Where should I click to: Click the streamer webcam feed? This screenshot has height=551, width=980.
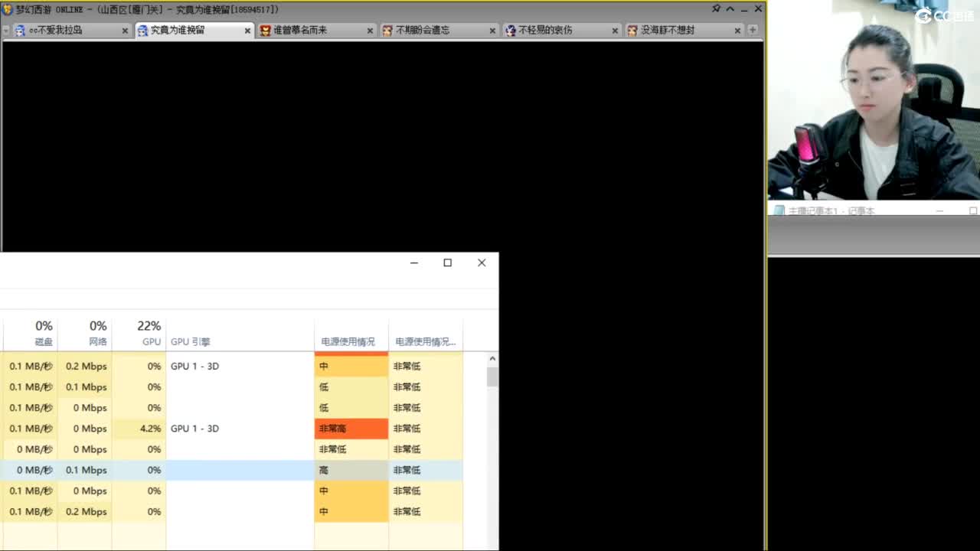tap(874, 99)
